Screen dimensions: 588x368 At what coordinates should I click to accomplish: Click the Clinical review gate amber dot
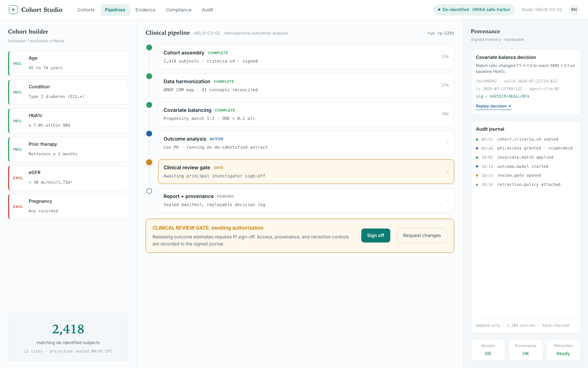pos(149,162)
